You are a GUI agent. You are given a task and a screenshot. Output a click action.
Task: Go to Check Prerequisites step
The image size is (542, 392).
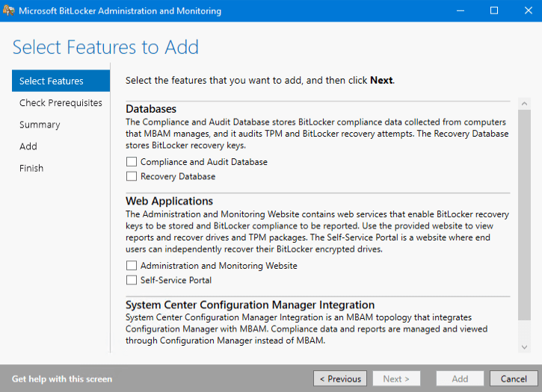61,103
